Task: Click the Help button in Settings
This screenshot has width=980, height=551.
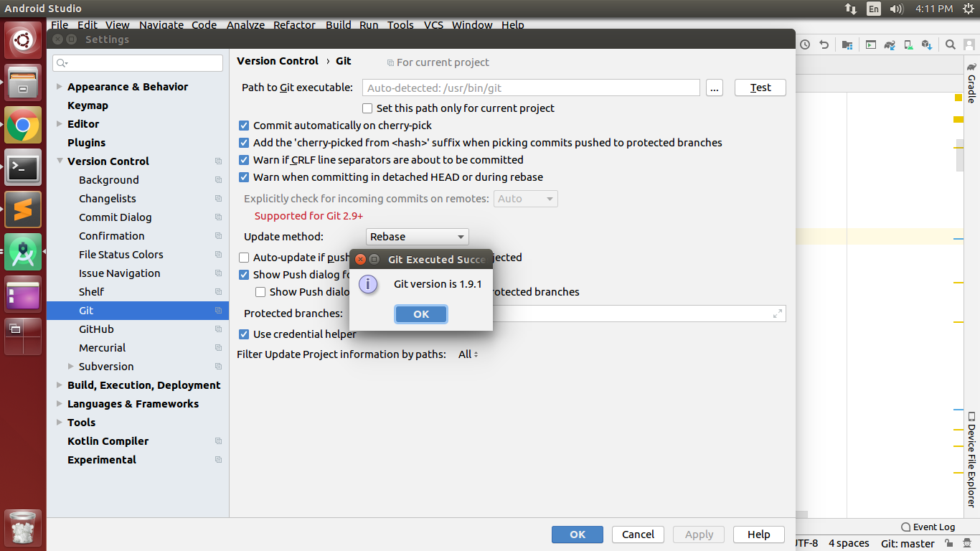Action: coord(758,534)
